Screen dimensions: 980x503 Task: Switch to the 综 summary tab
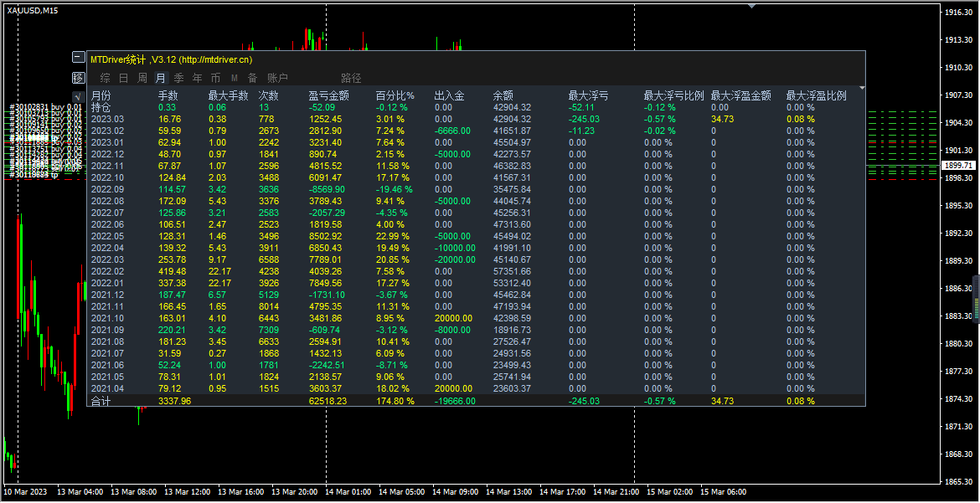(106, 78)
